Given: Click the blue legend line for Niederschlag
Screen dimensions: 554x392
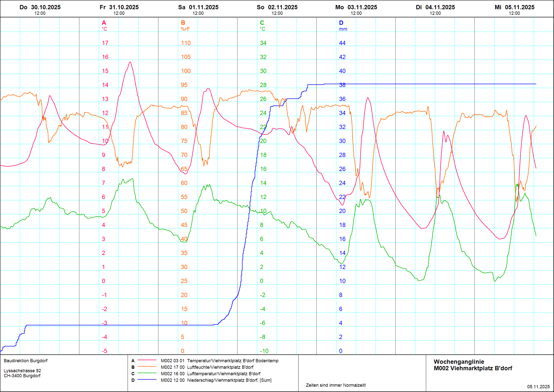Looking at the screenshot, I should (x=147, y=380).
